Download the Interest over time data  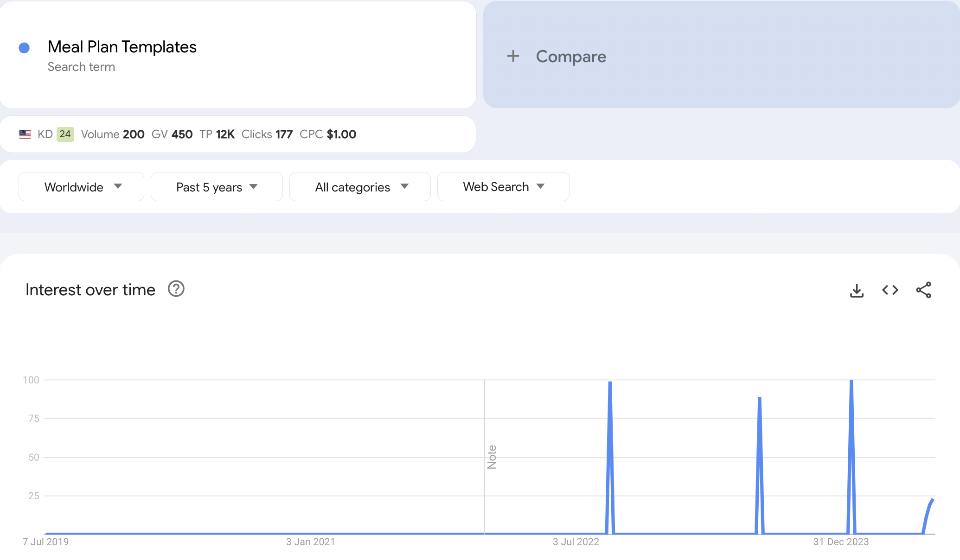point(857,291)
